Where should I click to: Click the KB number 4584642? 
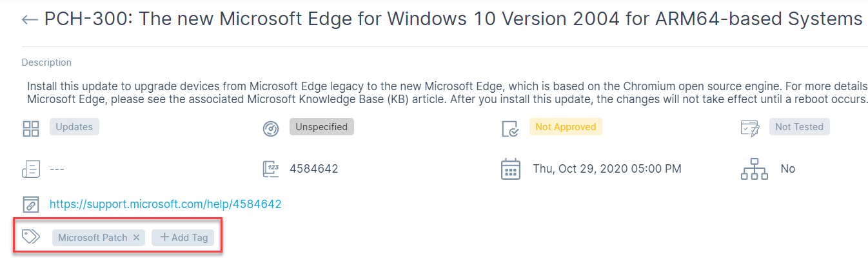[x=314, y=169]
